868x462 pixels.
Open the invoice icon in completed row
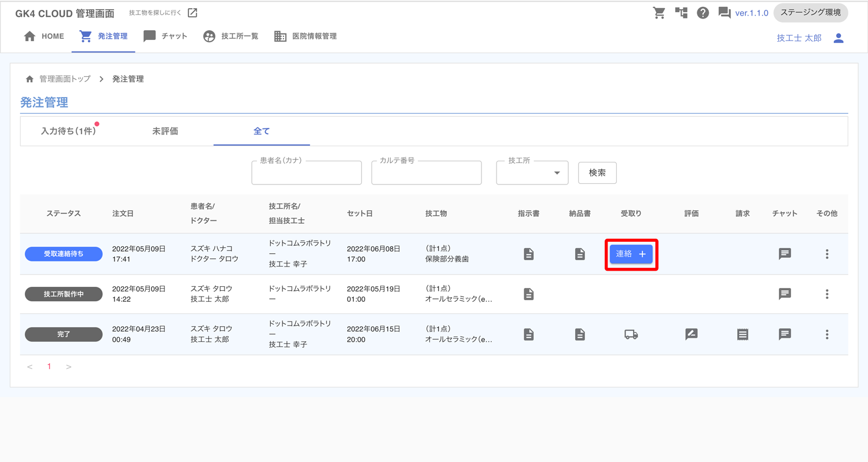(x=742, y=334)
